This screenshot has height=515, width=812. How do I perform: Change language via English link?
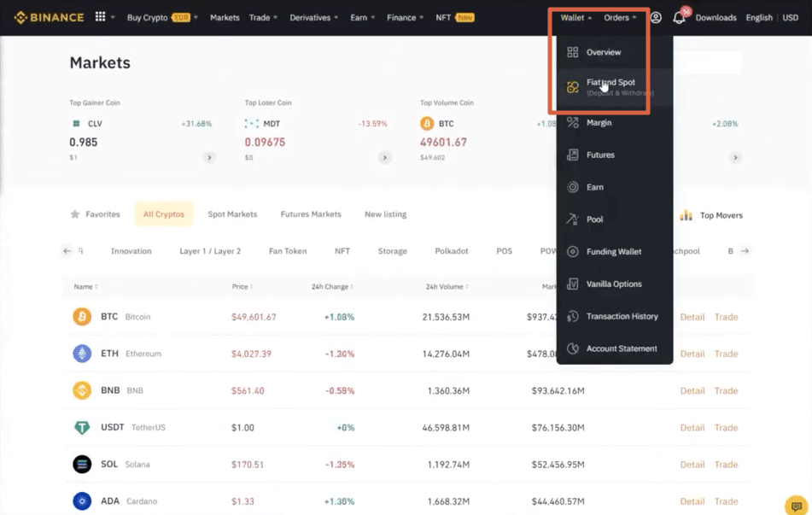759,18
